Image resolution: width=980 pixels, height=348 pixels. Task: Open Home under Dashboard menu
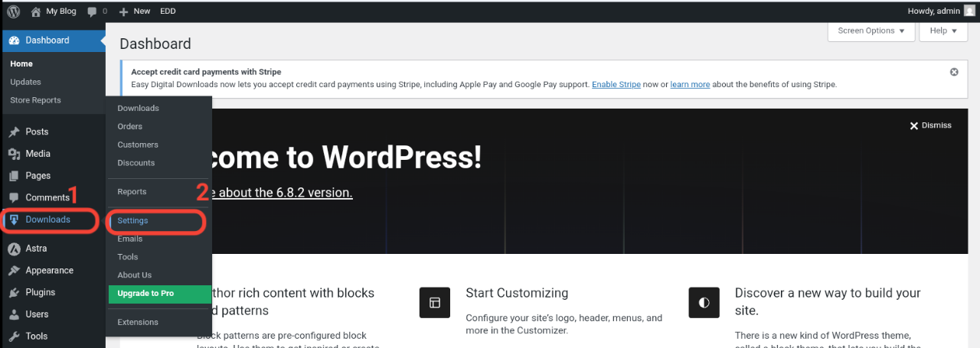click(x=21, y=63)
